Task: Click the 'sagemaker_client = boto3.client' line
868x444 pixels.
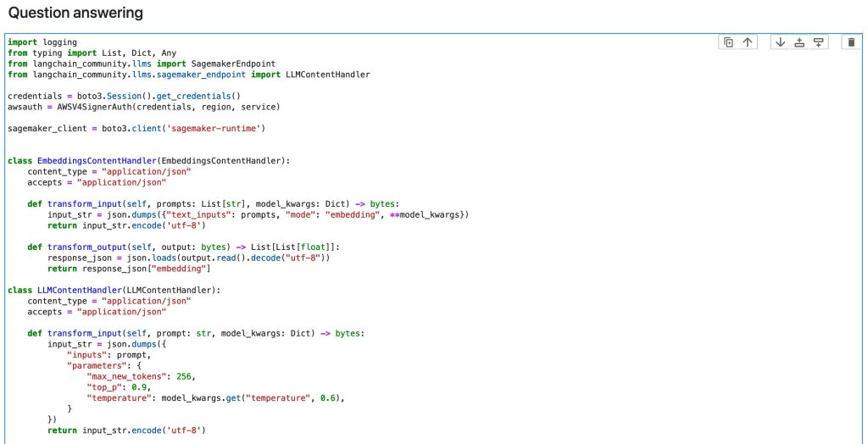Action: point(136,129)
